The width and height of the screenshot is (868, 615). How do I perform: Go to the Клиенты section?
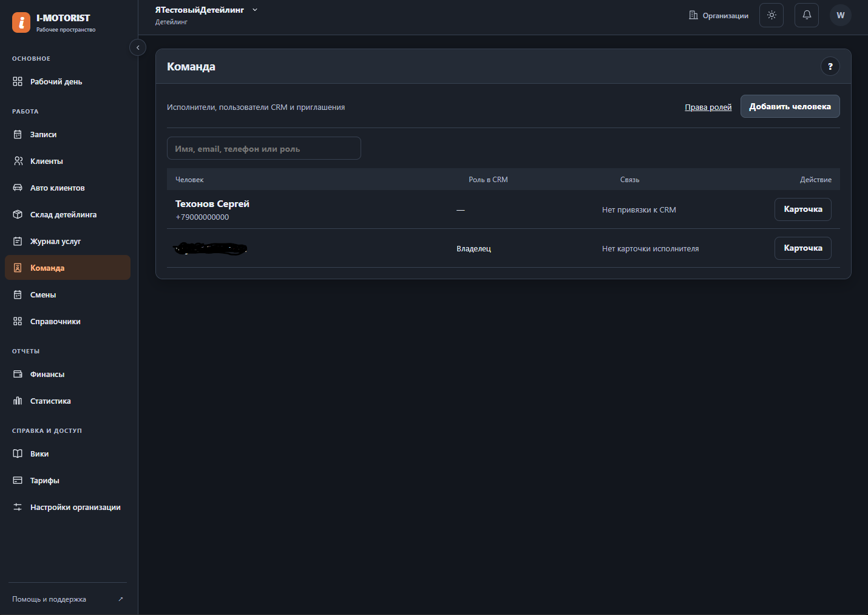pos(67,161)
